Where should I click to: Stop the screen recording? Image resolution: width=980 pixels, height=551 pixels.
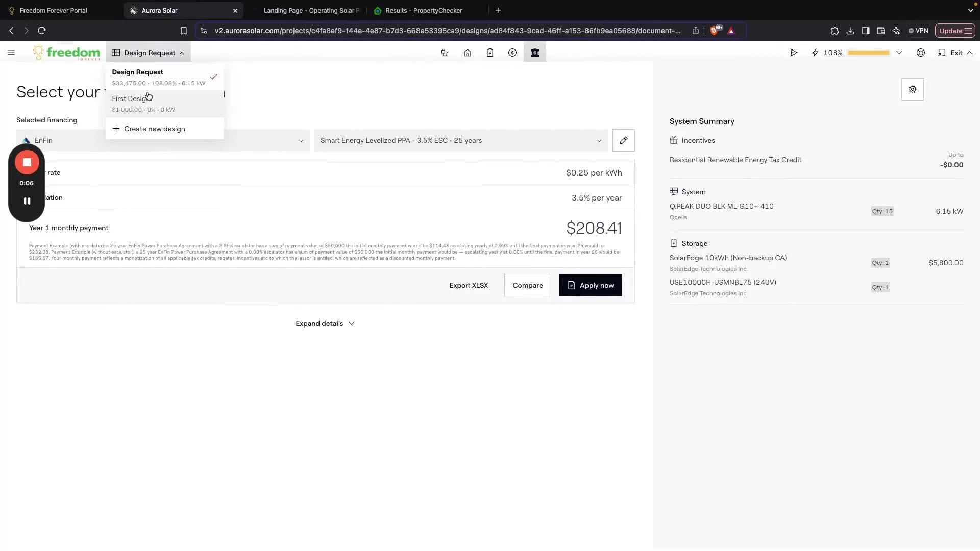(x=27, y=162)
